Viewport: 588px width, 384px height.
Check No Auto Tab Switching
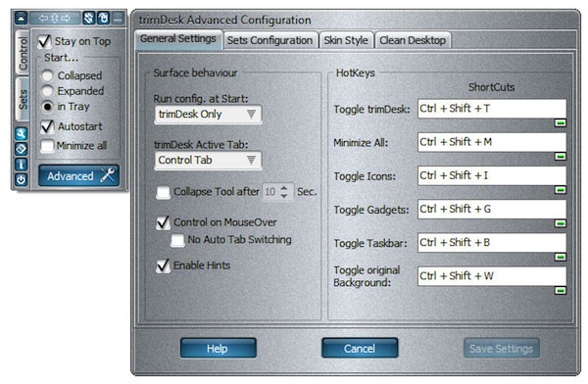click(177, 240)
